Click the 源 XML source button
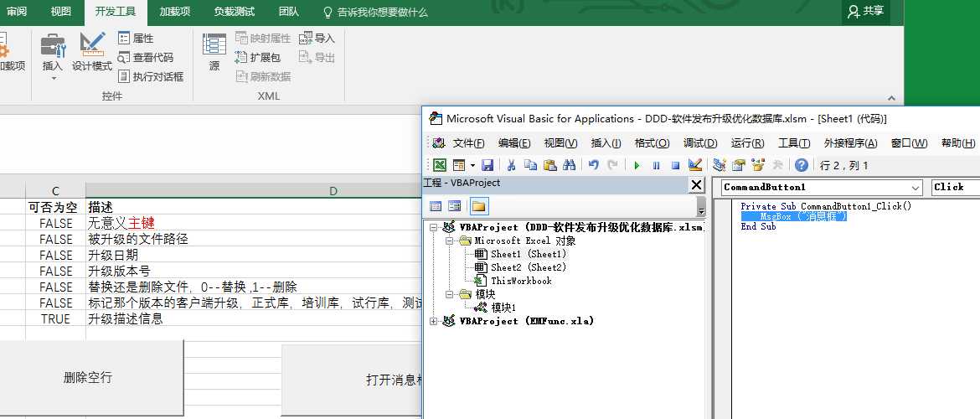The height and width of the screenshot is (419, 980). [214, 52]
